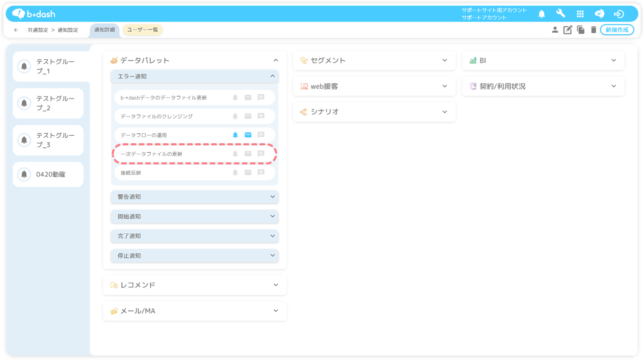Expand the 停止通知 section

[x=195, y=256]
